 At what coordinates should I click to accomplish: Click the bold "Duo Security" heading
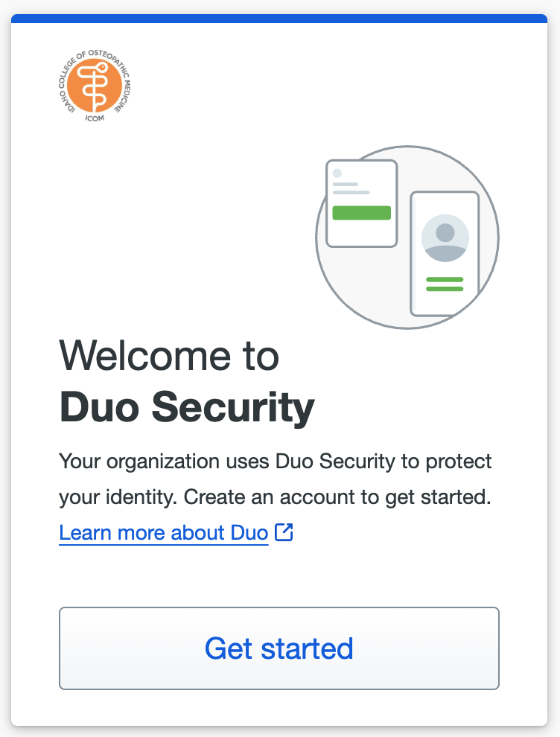tap(187, 407)
